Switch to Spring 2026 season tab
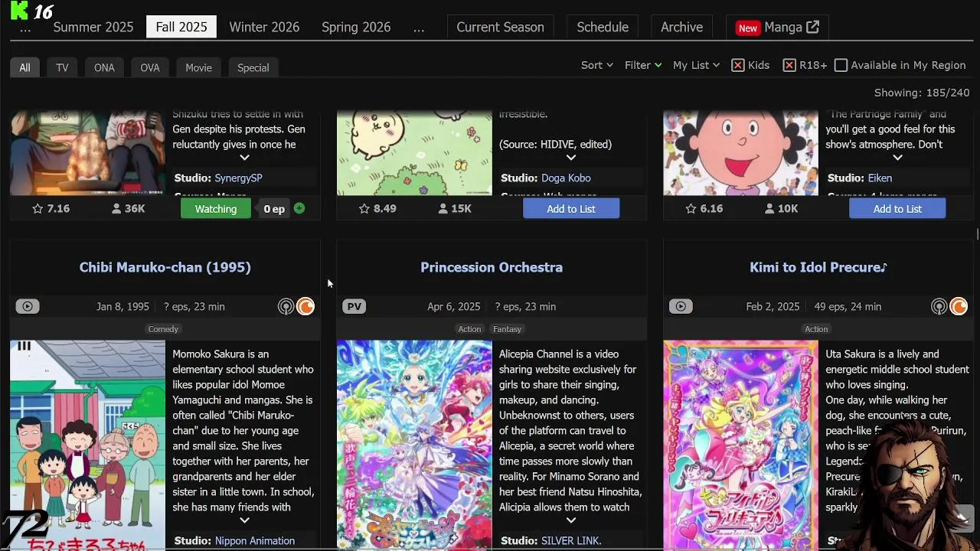Image resolution: width=980 pixels, height=551 pixels. pos(356,27)
